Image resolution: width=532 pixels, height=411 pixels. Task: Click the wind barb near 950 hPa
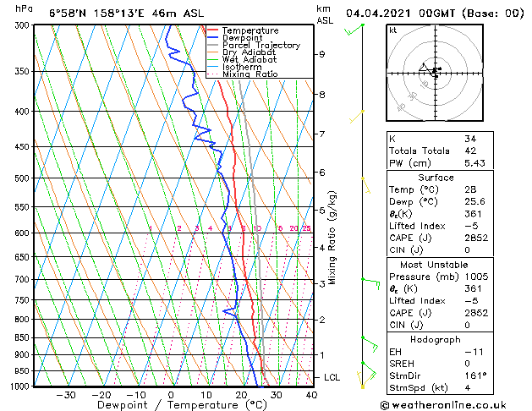click(369, 370)
